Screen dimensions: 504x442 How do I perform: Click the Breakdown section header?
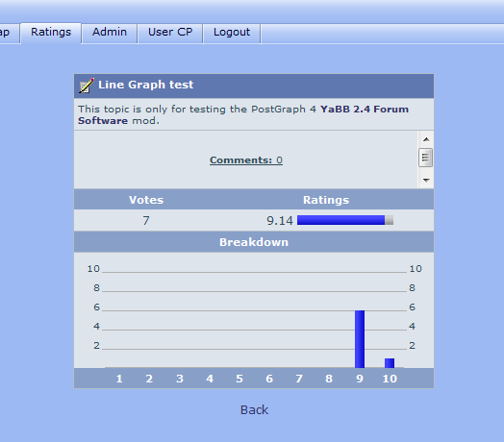click(254, 242)
